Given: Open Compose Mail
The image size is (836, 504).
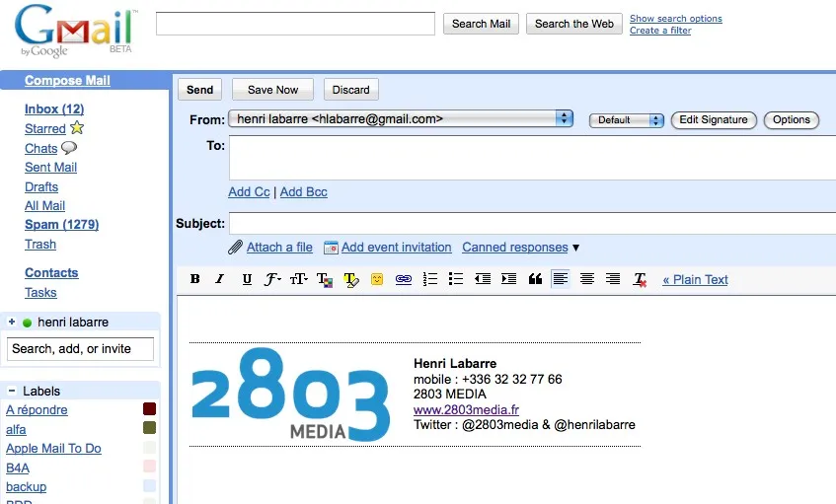Looking at the screenshot, I should point(67,81).
